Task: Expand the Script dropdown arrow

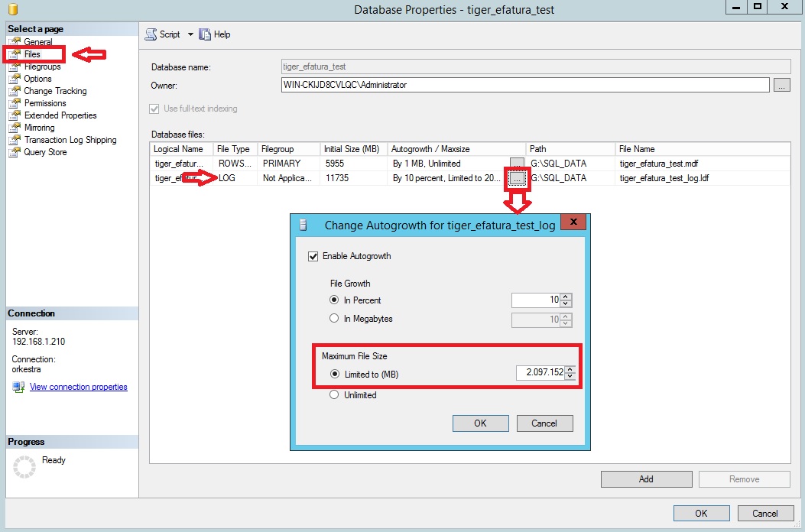Action: point(191,34)
